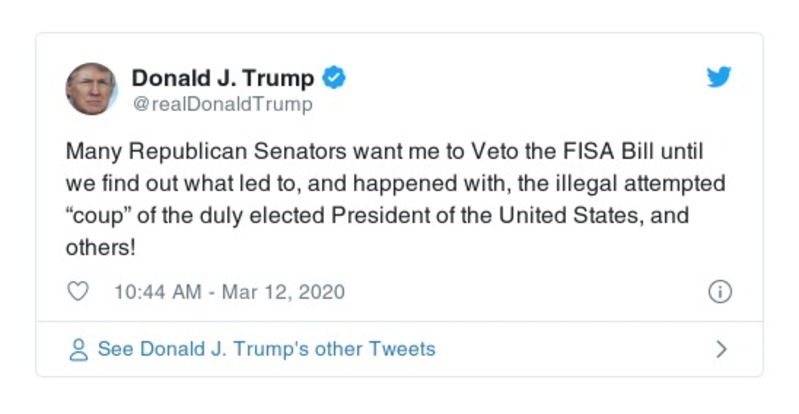Like the tweet with the heart icon
The width and height of the screenshot is (799, 414).
tap(78, 292)
